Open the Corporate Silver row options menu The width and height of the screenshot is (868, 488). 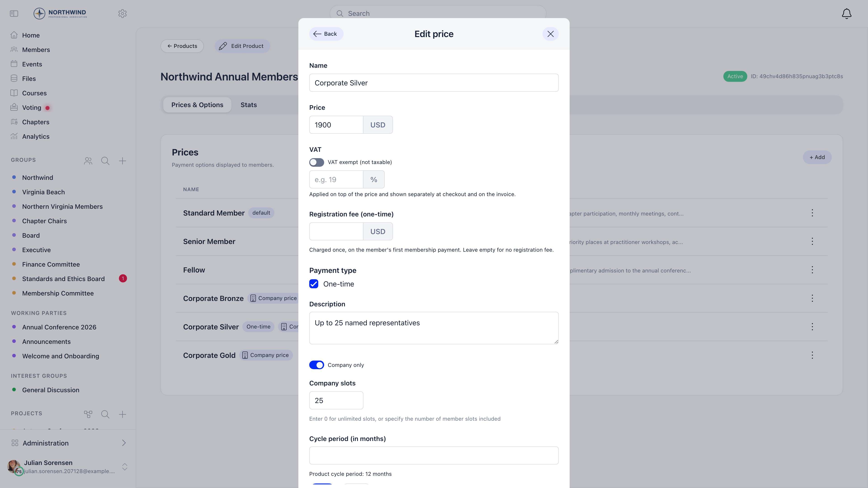[812, 327]
